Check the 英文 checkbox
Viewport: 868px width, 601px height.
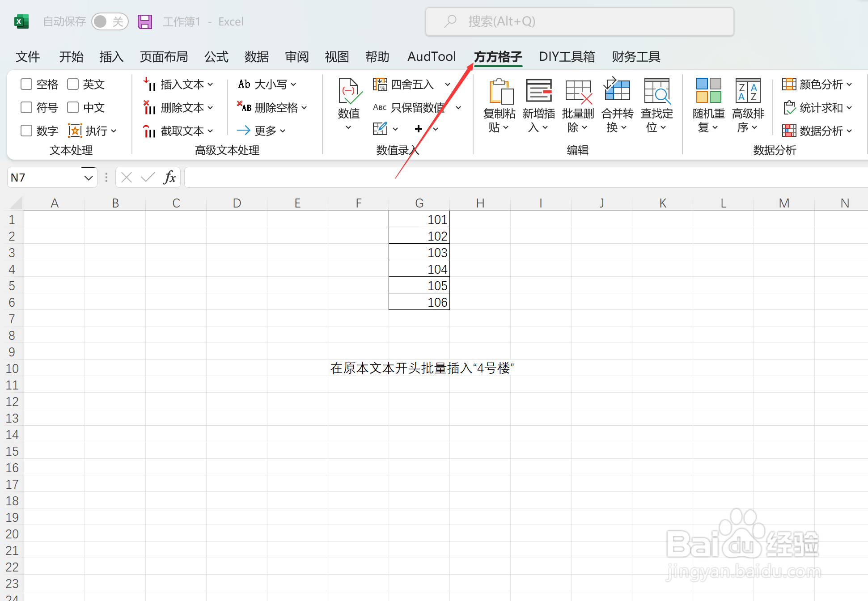[x=73, y=84]
